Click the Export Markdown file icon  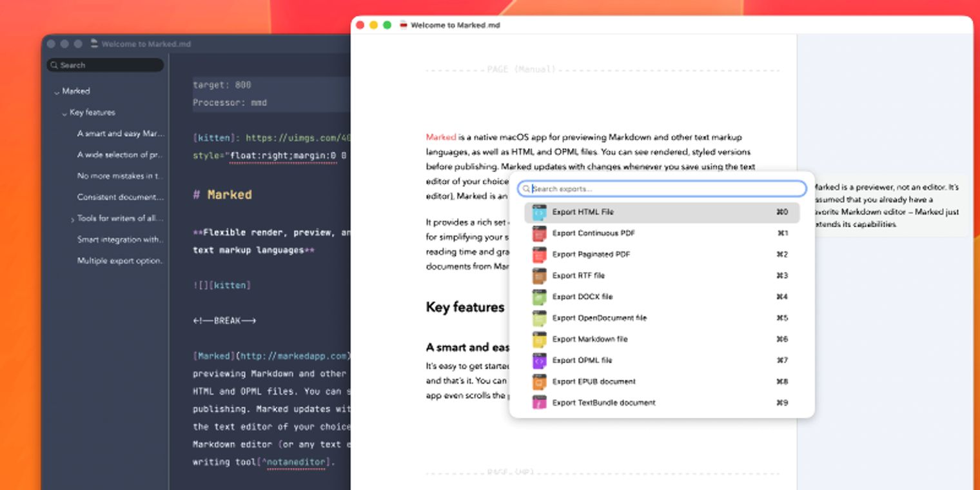tap(539, 339)
